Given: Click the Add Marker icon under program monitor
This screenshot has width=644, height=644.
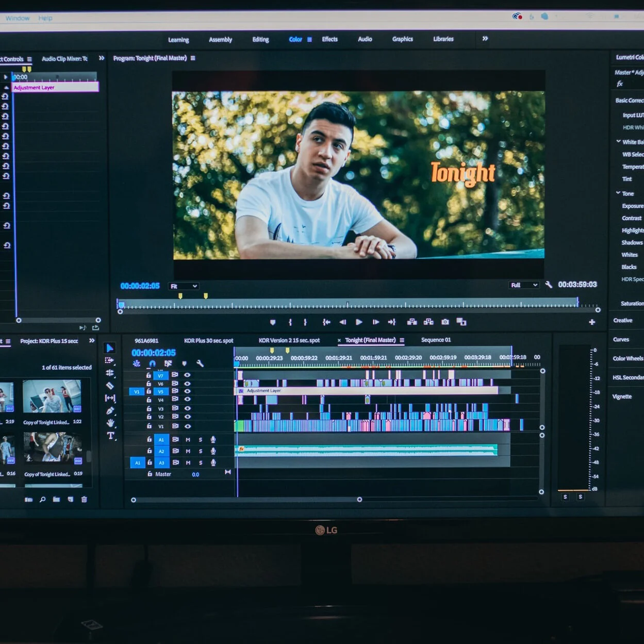Looking at the screenshot, I should pos(273,322).
